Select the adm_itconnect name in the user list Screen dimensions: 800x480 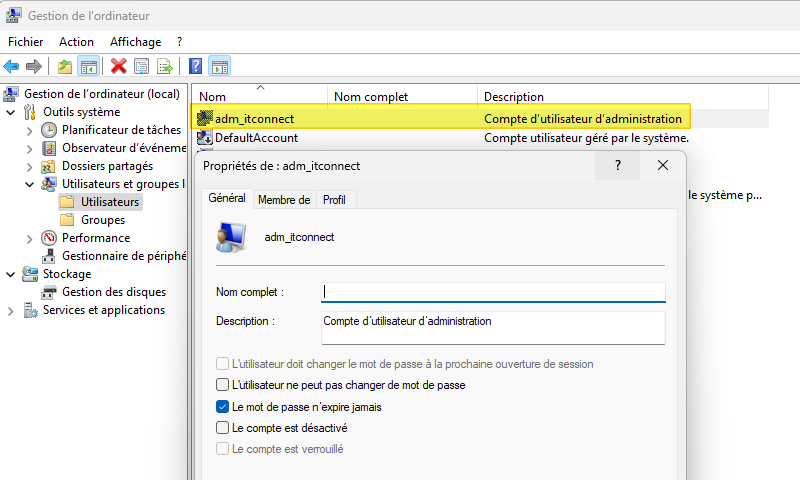(x=255, y=119)
